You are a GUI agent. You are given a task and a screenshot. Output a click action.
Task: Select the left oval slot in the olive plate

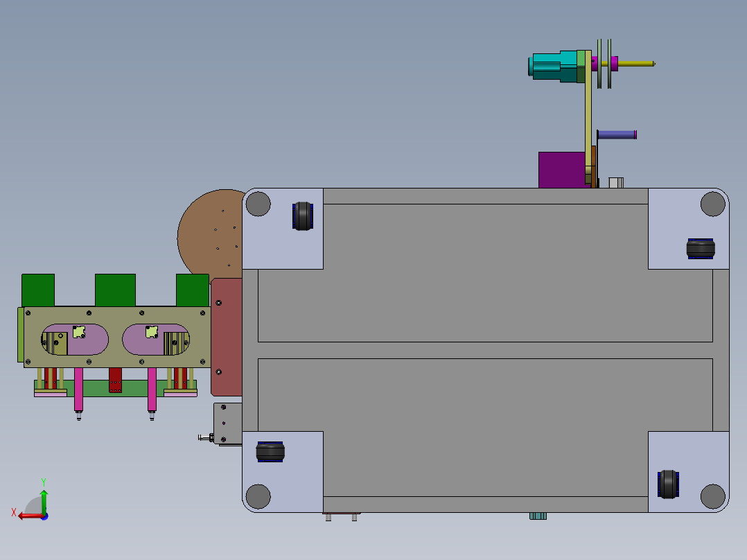point(75,340)
